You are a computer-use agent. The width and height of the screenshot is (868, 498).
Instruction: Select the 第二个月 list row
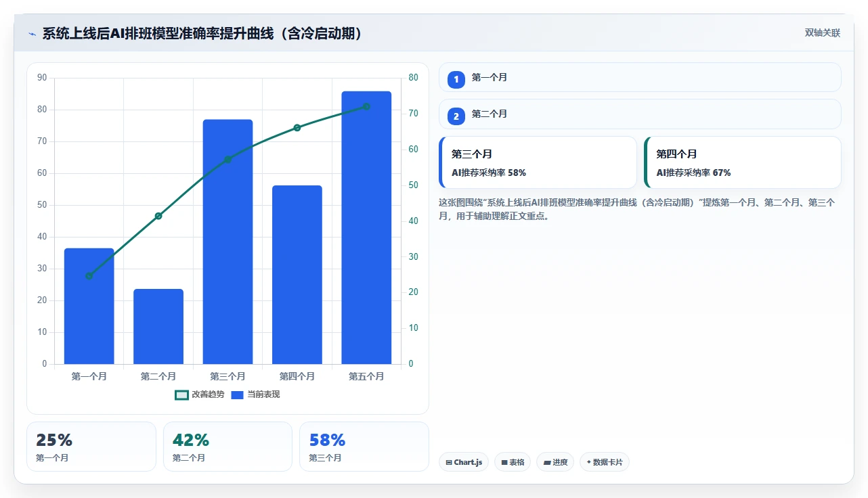640,114
